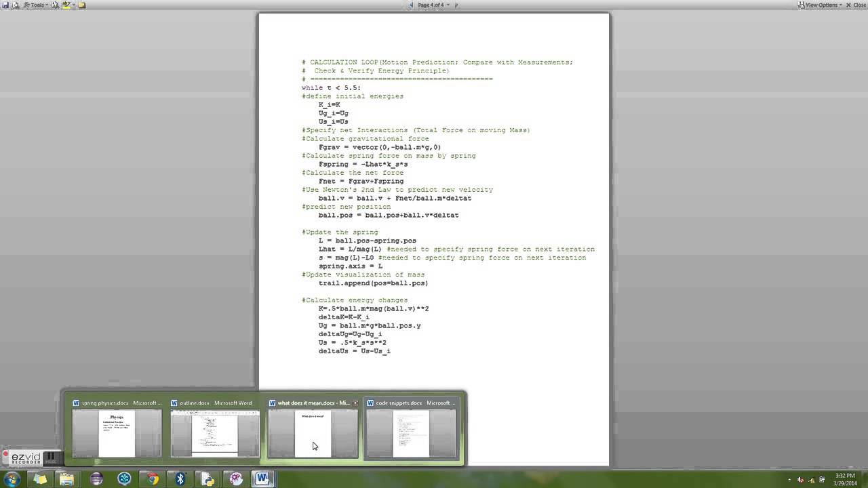Screen dimensions: 868x488
Task: Launch Google Chrome from taskbar
Action: [152, 479]
